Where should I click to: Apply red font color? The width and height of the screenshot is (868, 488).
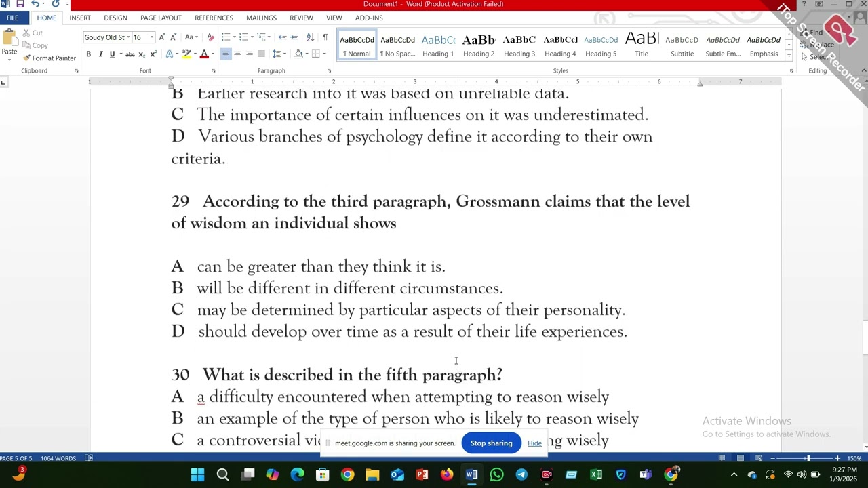point(203,54)
